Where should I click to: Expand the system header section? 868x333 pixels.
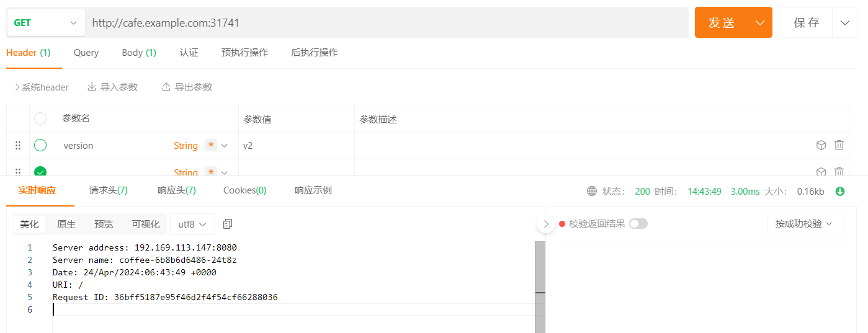tap(41, 87)
